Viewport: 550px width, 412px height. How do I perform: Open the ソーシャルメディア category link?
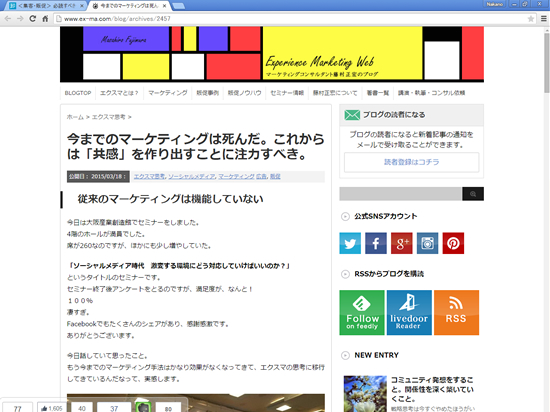click(x=192, y=176)
